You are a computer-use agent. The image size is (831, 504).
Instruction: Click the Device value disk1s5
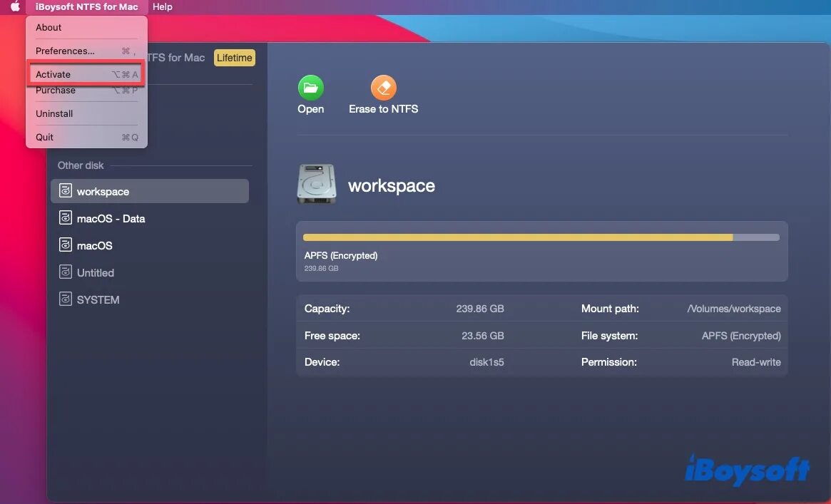coord(486,362)
